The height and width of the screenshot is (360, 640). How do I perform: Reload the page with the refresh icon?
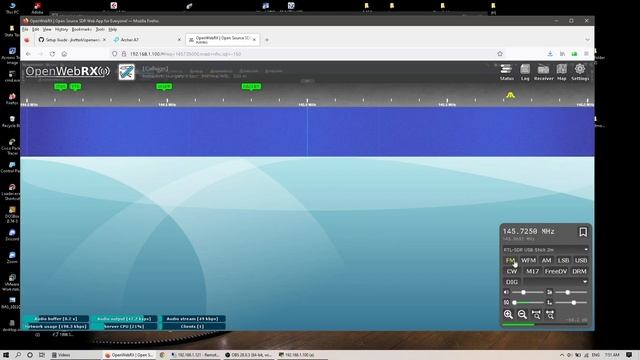pyautogui.click(x=52, y=54)
